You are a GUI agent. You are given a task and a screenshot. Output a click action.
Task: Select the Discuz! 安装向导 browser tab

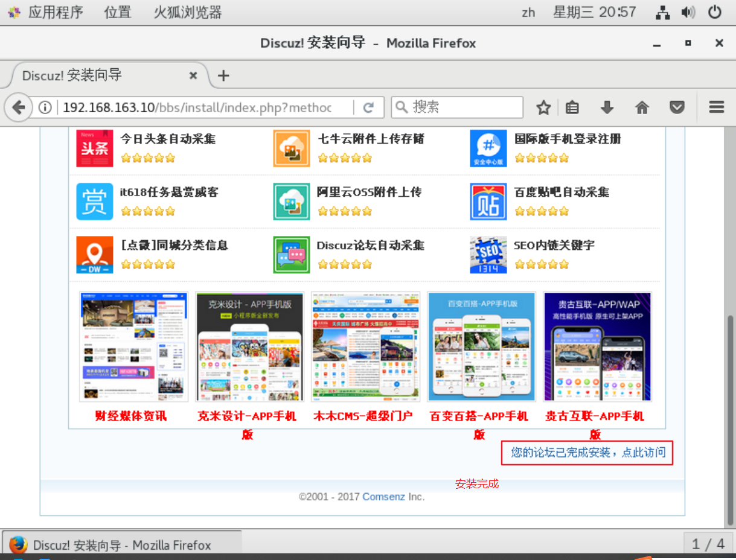tap(109, 75)
